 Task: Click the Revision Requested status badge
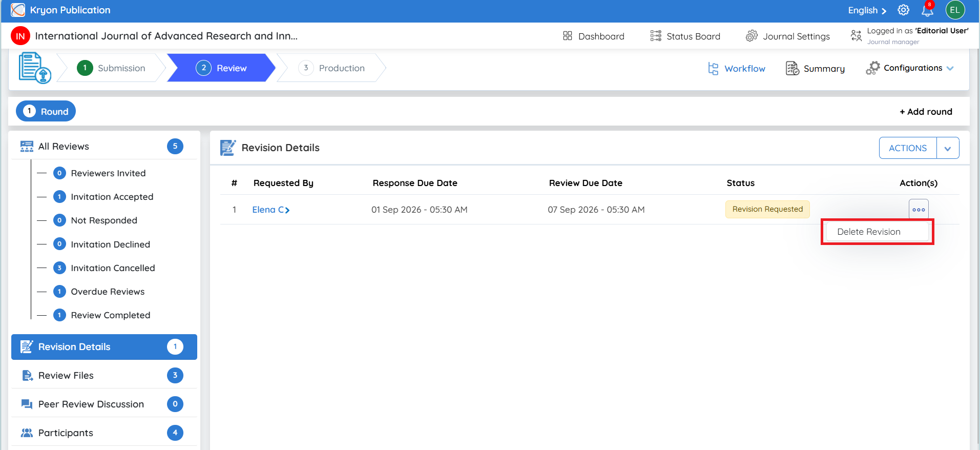[x=767, y=209]
